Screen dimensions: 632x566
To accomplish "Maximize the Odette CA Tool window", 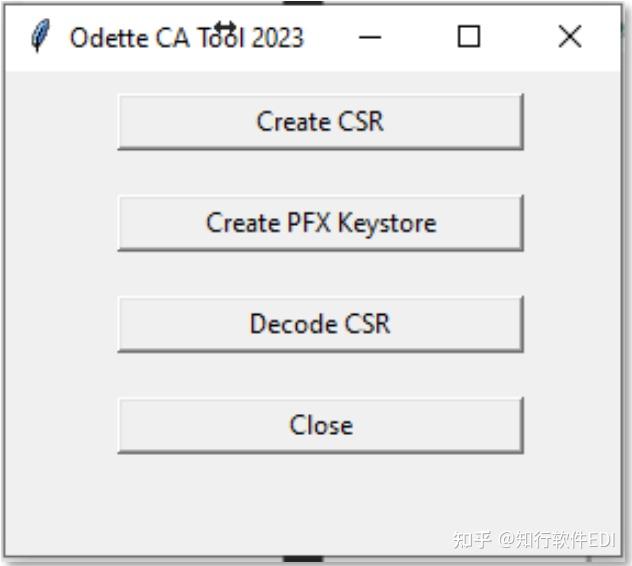I will coord(469,36).
